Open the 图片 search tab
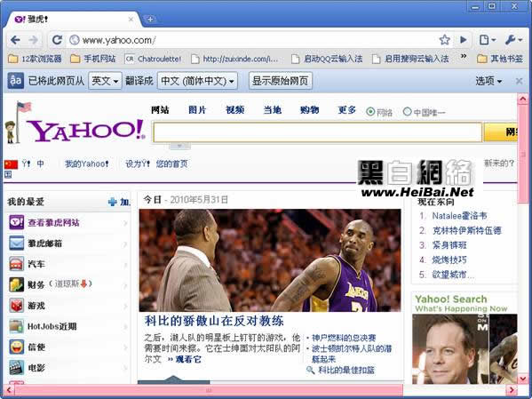This screenshot has width=532, height=399. click(x=197, y=109)
